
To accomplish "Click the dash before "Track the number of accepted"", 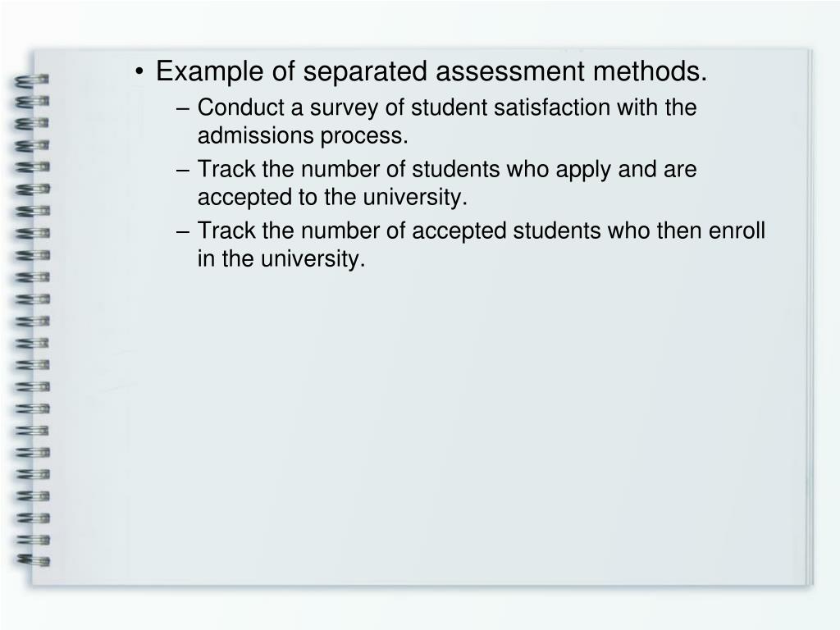I will pyautogui.click(x=183, y=231).
